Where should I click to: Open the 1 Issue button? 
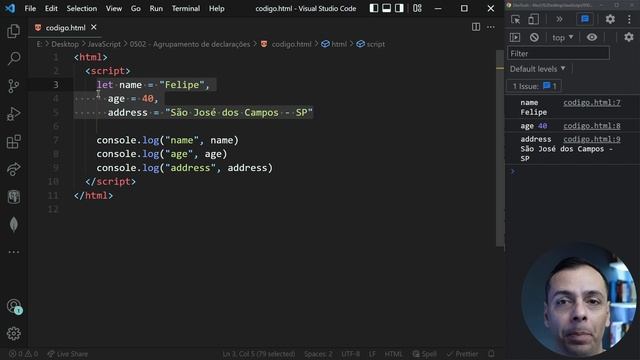click(534, 86)
